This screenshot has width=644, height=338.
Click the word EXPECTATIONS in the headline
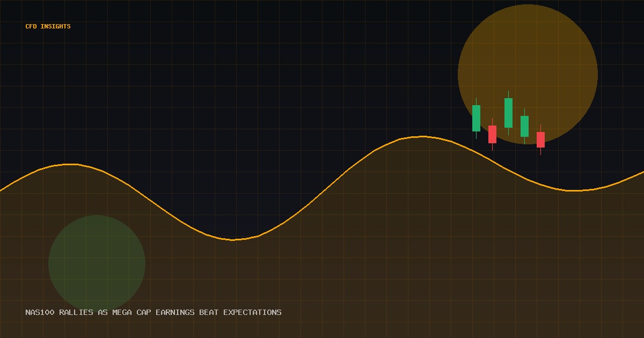[x=252, y=312]
